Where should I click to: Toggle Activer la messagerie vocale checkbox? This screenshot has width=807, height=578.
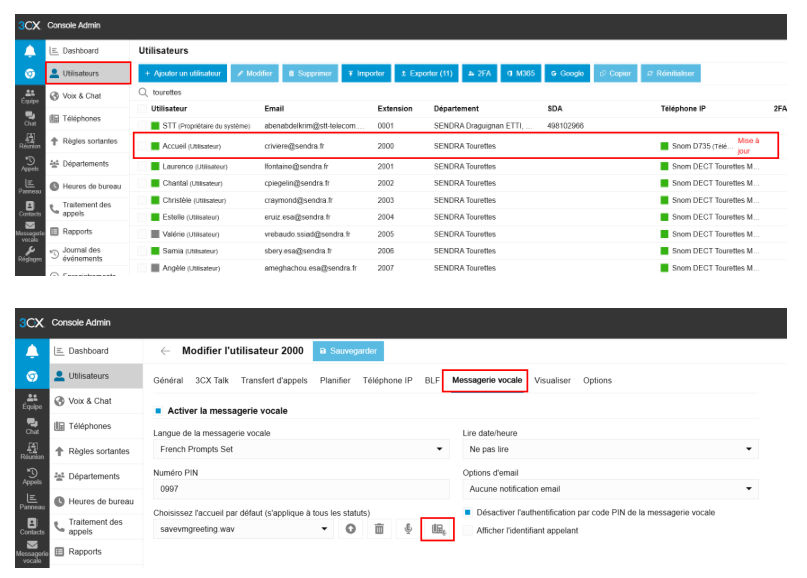coord(159,411)
